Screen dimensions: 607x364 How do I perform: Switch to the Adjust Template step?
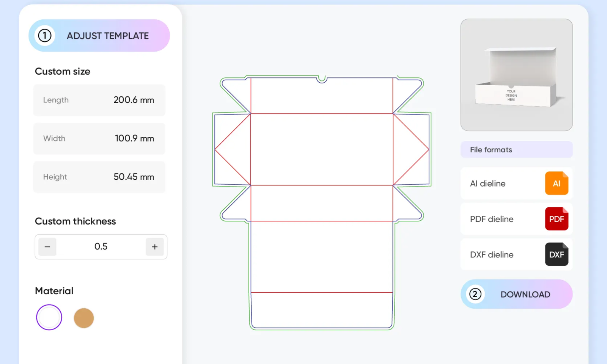(x=108, y=35)
